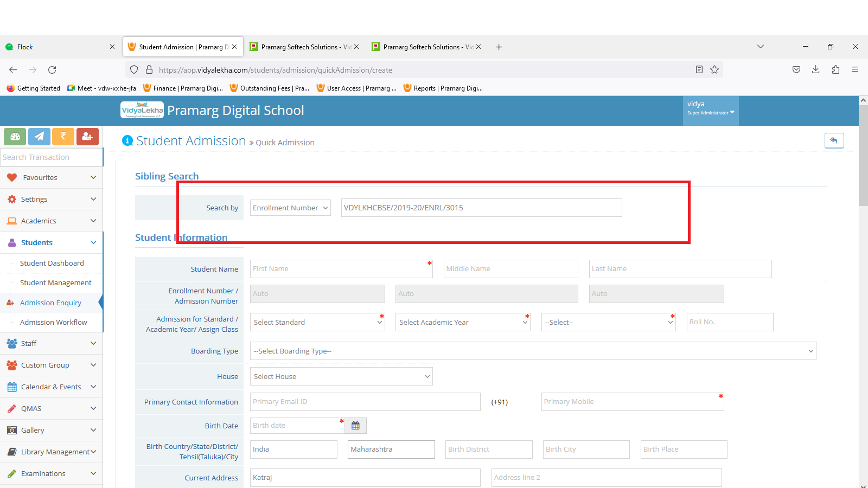Screen dimensions: 868x488
Task: Open the Reports | Pramarg Digi bookmark
Action: tap(443, 88)
